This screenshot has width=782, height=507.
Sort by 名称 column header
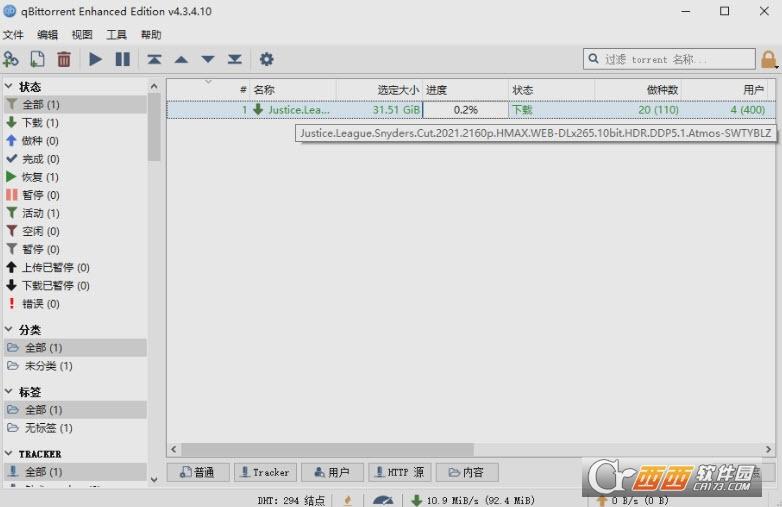293,90
